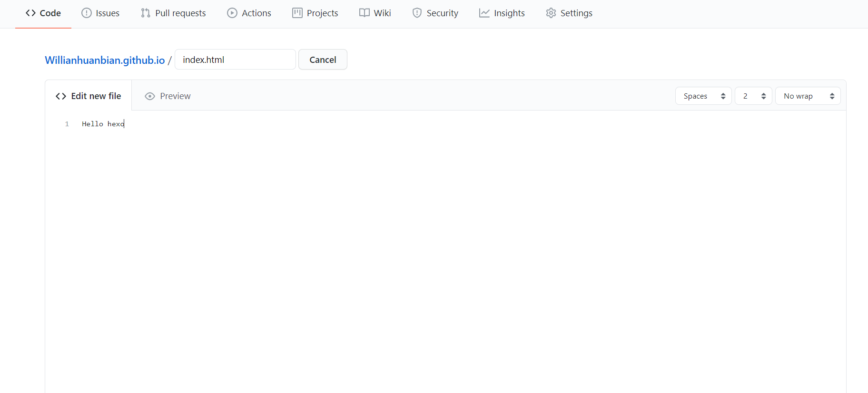This screenshot has height=393, width=868.
Task: Open the indent size 2 dropdown
Action: (753, 96)
